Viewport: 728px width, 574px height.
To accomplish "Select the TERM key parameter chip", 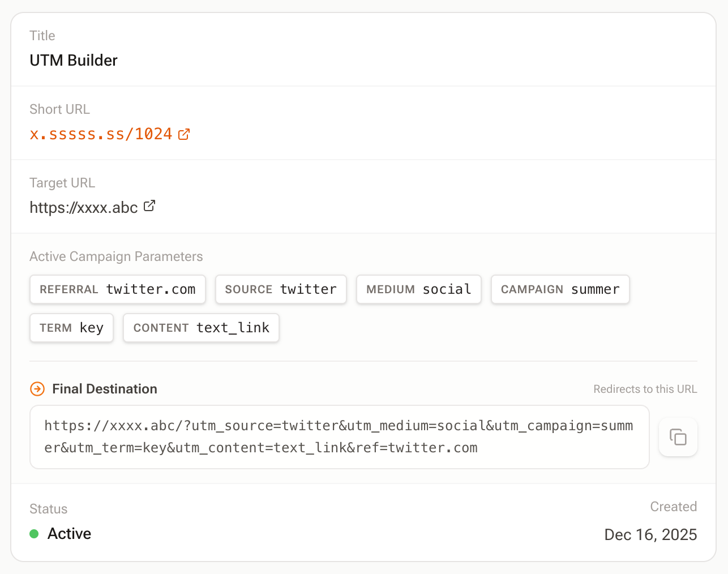I will click(71, 328).
